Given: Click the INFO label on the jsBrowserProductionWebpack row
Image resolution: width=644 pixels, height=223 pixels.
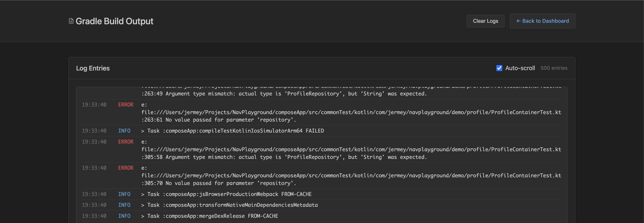Looking at the screenshot, I should pyautogui.click(x=124, y=194).
